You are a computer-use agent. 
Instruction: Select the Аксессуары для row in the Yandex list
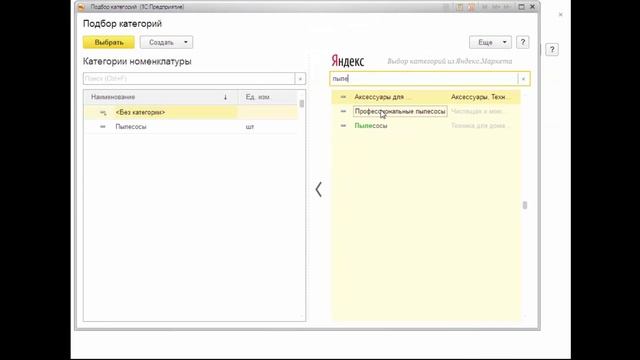pos(426,97)
